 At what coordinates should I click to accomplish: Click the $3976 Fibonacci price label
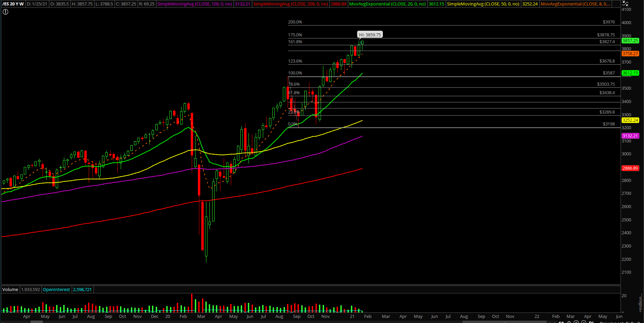[609, 22]
